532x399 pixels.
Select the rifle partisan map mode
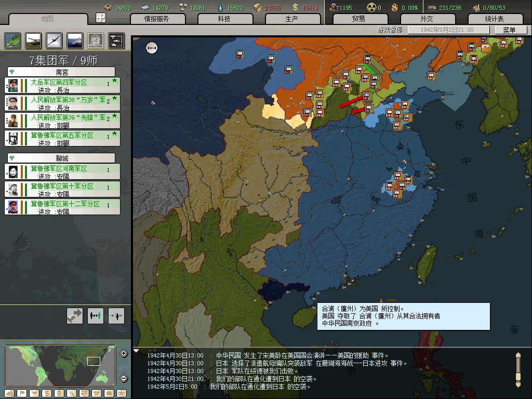[x=72, y=393]
